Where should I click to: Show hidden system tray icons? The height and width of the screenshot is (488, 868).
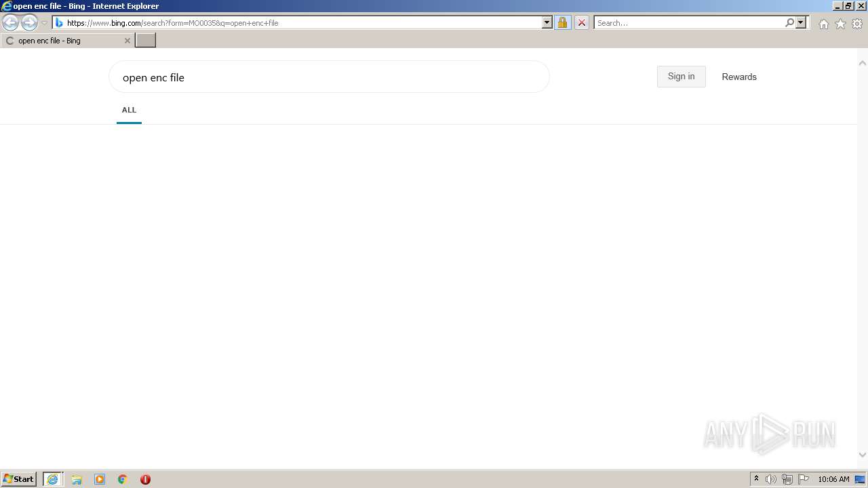pos(756,479)
